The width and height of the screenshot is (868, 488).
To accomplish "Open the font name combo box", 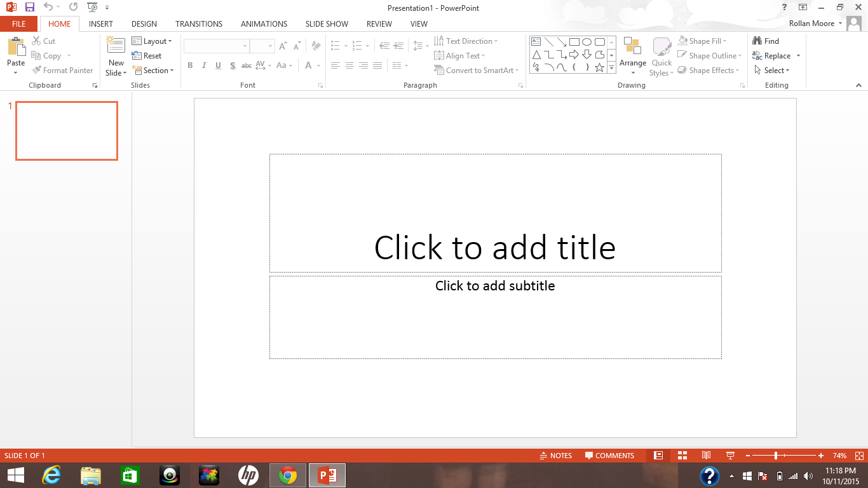I will (216, 46).
